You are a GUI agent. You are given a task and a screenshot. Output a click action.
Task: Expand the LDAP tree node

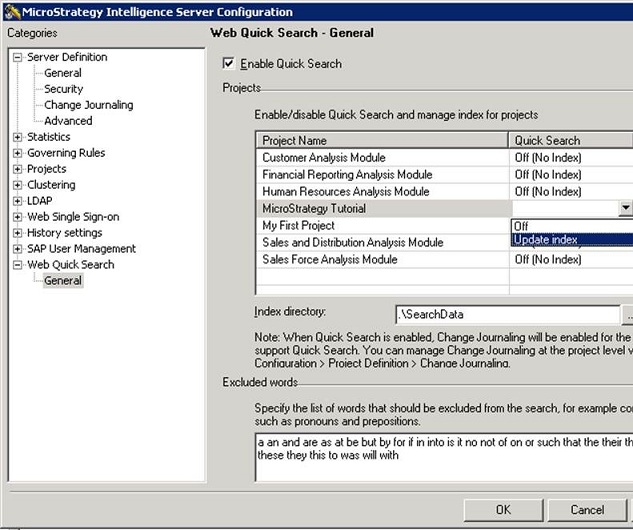[17, 201]
